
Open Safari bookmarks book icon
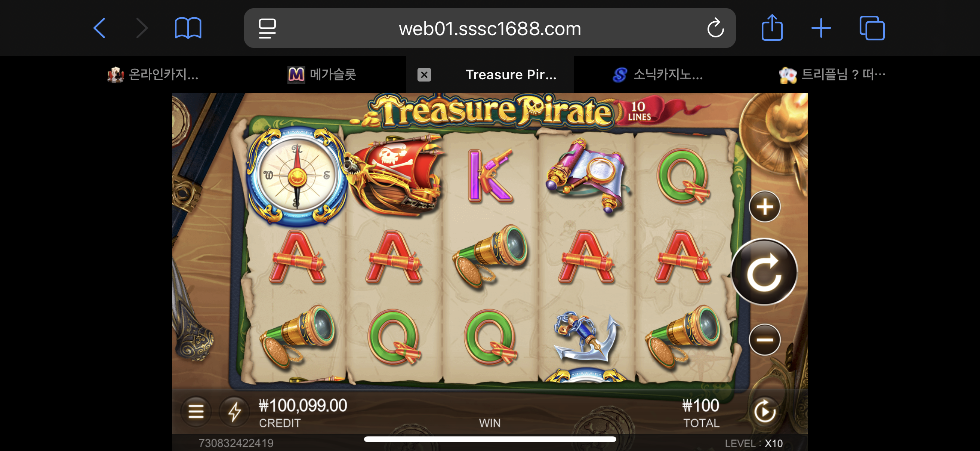[x=188, y=28]
